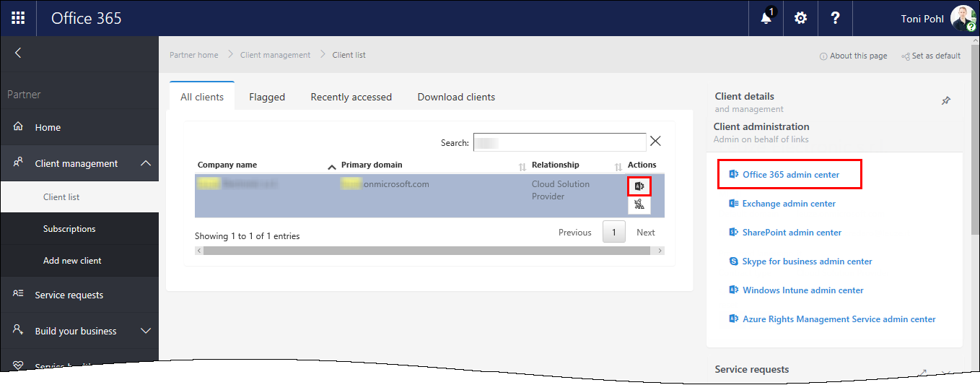Go to Previous page of entries
The height and width of the screenshot is (385, 980).
click(x=574, y=233)
